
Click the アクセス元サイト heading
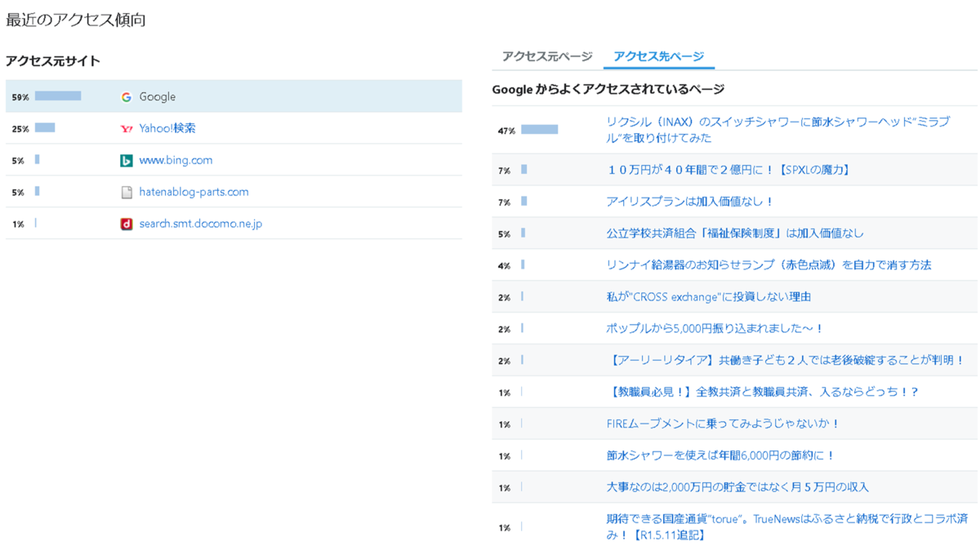click(x=53, y=61)
